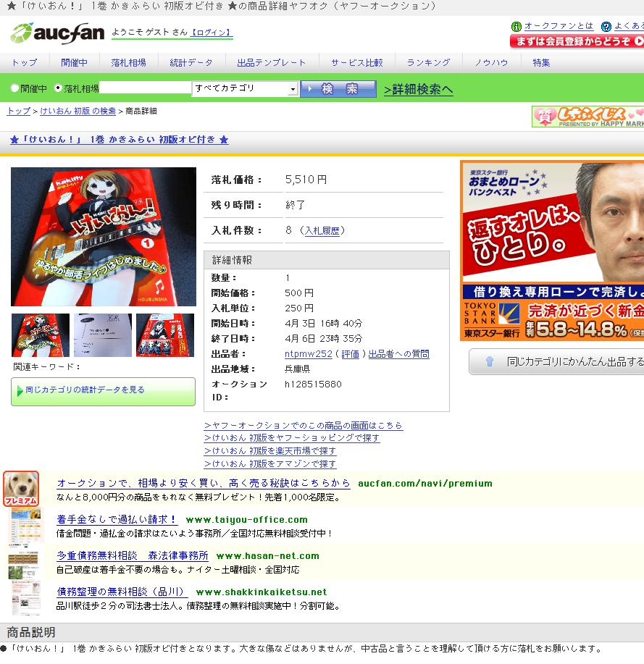Click the search on Yahoo Shopping link
Image resolution: width=644 pixels, height=664 pixels.
click(292, 438)
